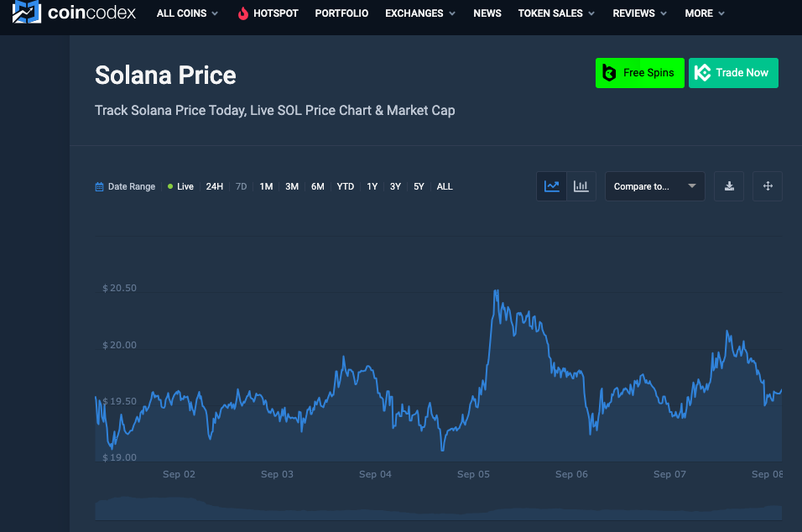Click the KuCoin logo on Trade Now
Viewport: 802px width, 532px height.
702,73
